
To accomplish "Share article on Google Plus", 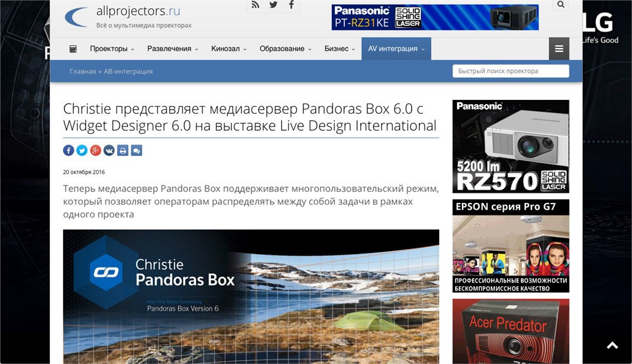I will coord(95,150).
